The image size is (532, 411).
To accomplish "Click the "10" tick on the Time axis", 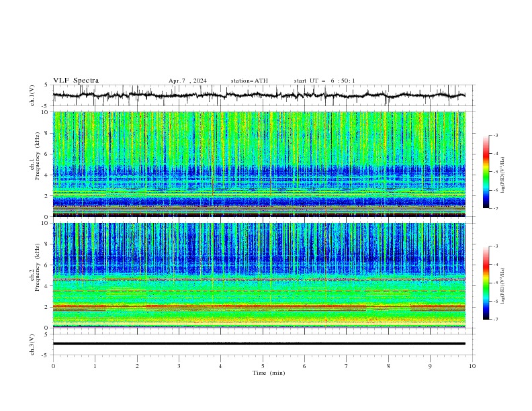I will 472,366.
